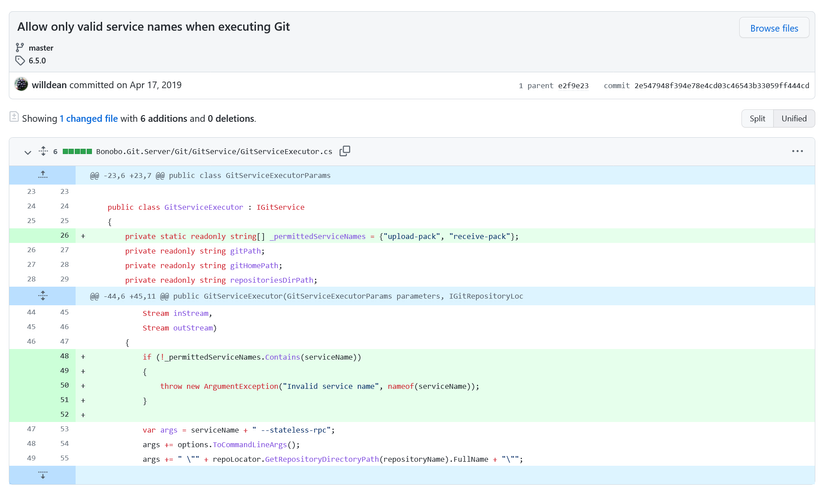
Task: Click the Browse files button
Action: tap(774, 28)
